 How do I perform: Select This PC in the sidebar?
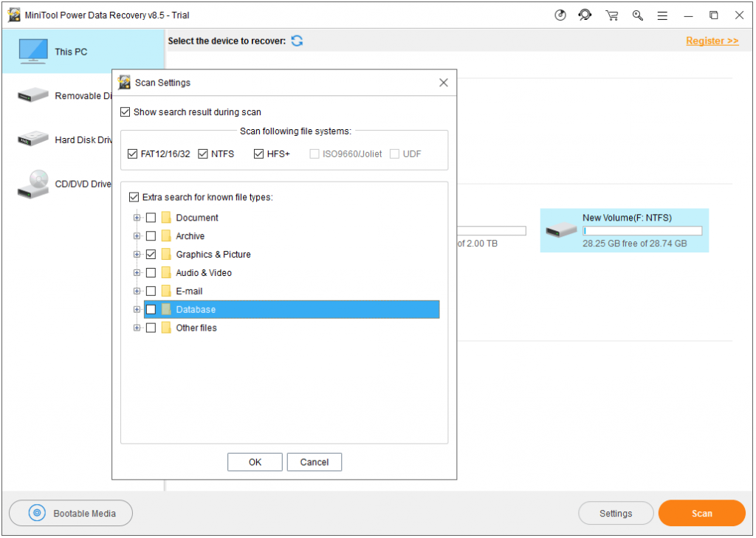(83, 52)
